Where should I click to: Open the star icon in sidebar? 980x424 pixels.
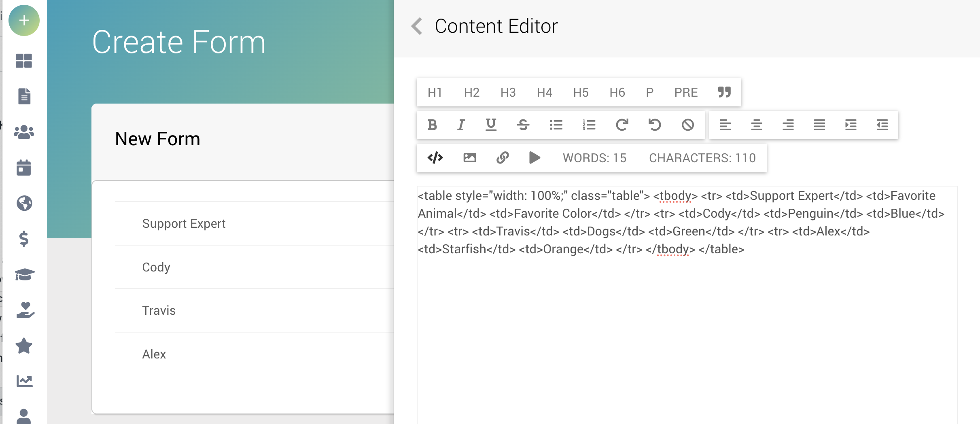[x=24, y=346]
